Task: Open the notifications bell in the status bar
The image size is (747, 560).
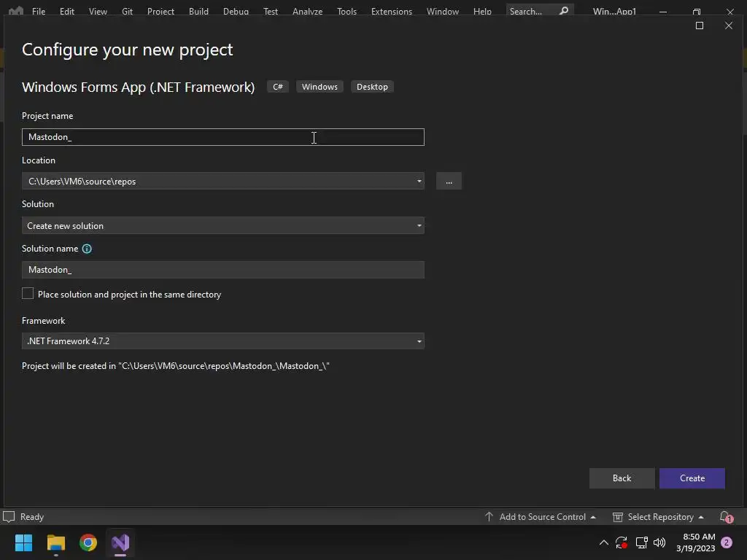Action: [x=726, y=517]
